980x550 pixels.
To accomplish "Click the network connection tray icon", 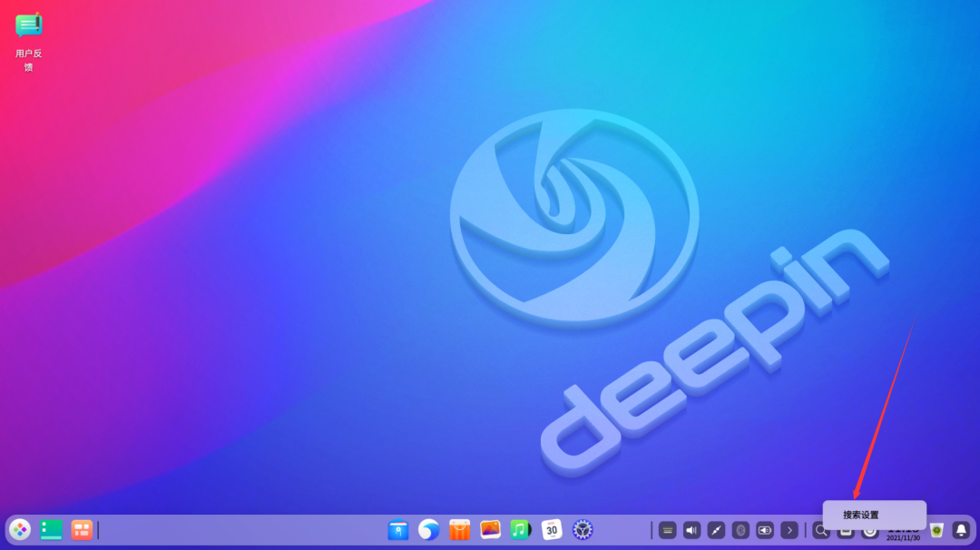I will tap(716, 531).
